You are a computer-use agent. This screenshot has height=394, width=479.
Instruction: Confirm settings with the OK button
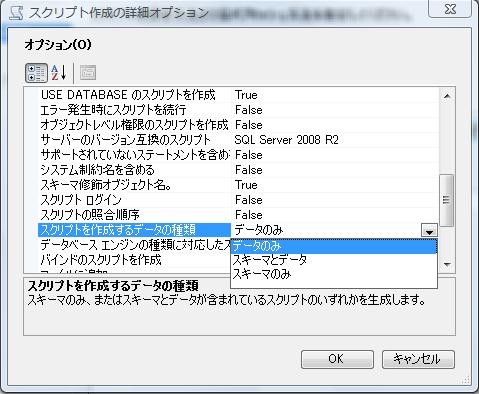pos(337,359)
